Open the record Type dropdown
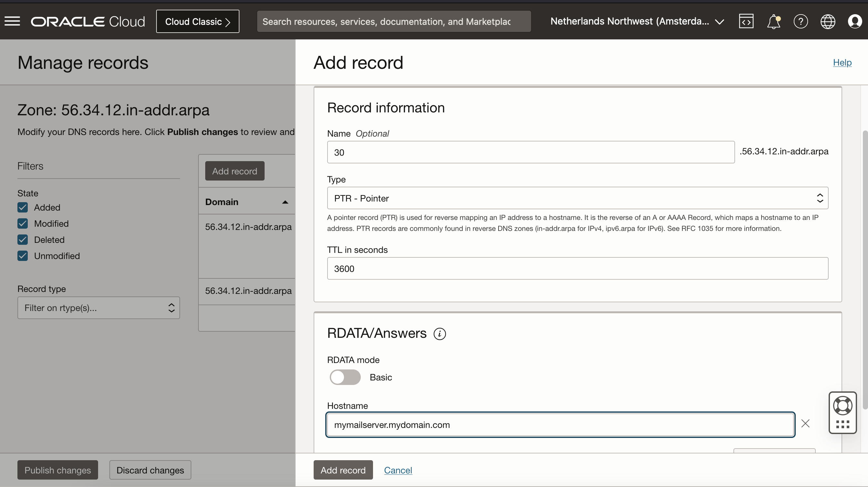The image size is (868, 487). click(578, 198)
